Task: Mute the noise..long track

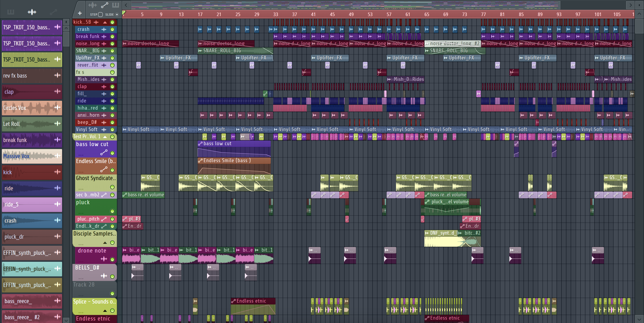Action: [112, 44]
